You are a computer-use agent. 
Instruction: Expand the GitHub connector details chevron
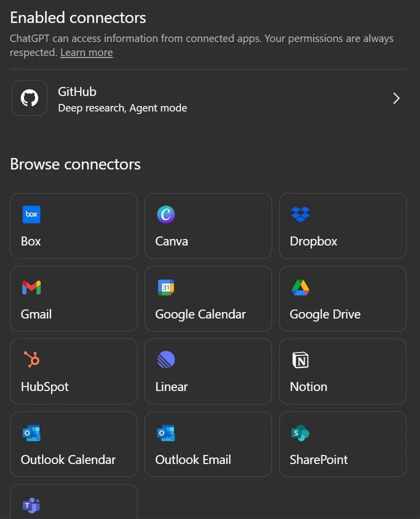396,98
